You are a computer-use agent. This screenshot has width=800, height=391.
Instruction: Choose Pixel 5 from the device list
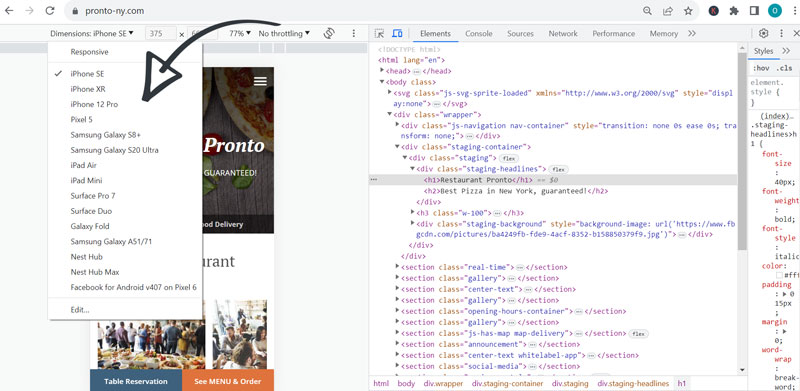click(126, 119)
